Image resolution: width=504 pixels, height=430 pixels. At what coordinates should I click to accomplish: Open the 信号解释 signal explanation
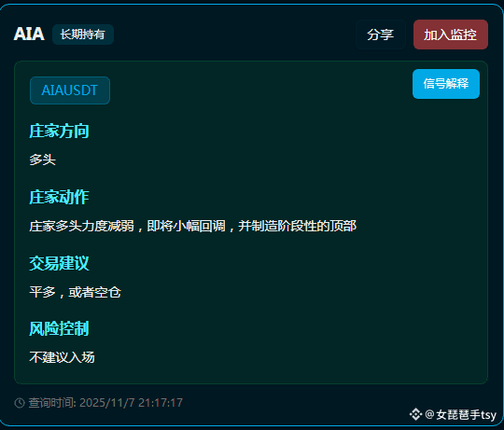coord(446,84)
